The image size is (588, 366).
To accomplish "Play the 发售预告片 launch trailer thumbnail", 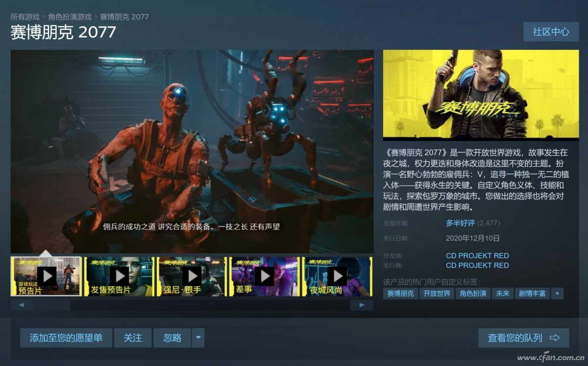I will pos(119,276).
